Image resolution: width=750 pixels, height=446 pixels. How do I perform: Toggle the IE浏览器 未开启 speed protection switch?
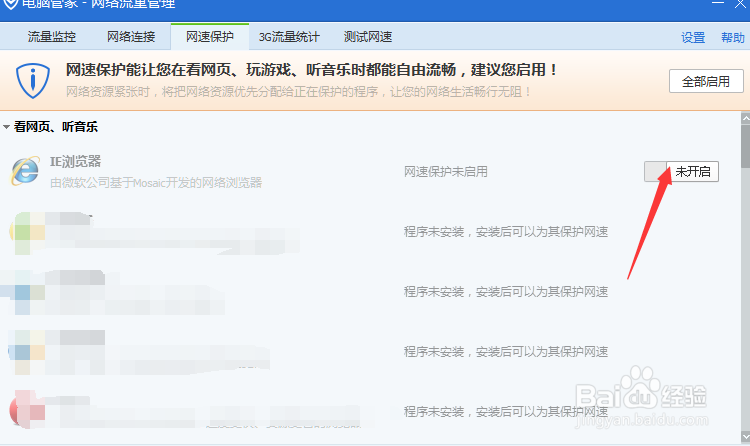[681, 171]
